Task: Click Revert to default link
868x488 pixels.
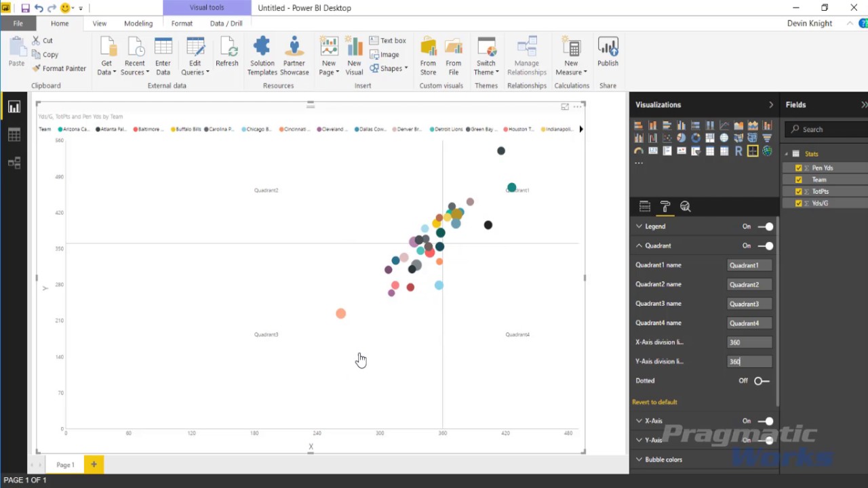Action: point(654,402)
